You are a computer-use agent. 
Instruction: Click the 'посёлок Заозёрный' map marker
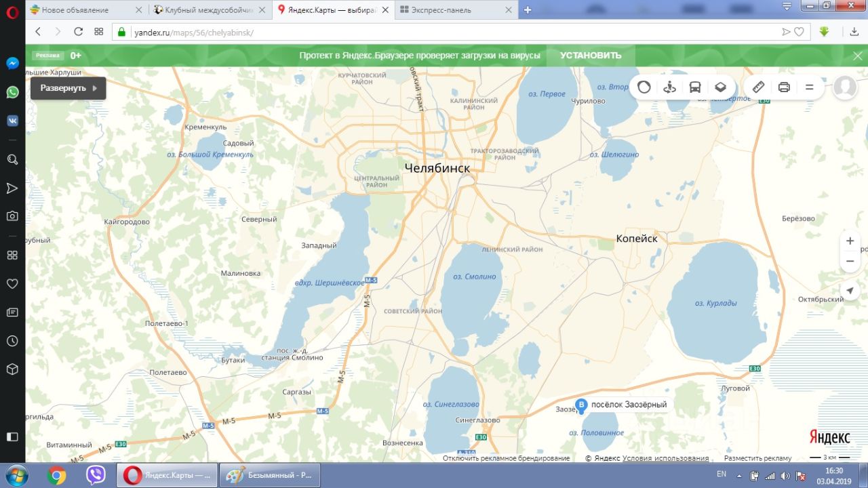pyautogui.click(x=581, y=406)
